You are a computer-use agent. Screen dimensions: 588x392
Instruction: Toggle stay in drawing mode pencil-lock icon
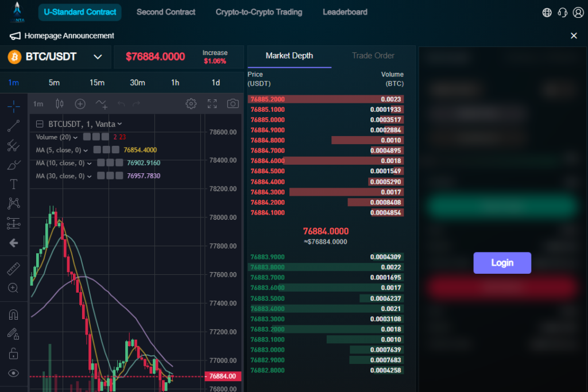tap(14, 334)
